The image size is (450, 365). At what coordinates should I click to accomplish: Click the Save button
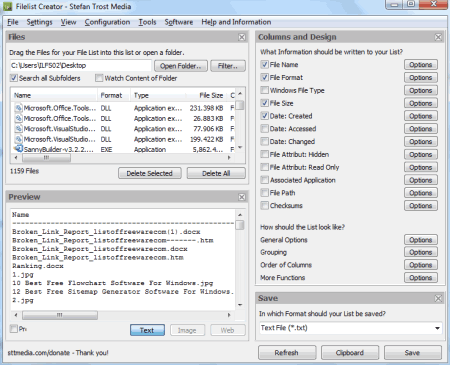(413, 353)
